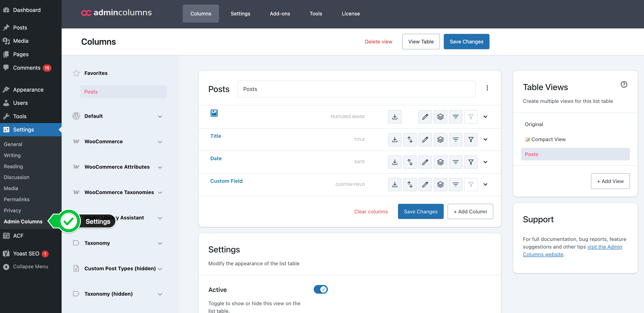
Task: Click the Posts view name input field
Action: coord(356,89)
